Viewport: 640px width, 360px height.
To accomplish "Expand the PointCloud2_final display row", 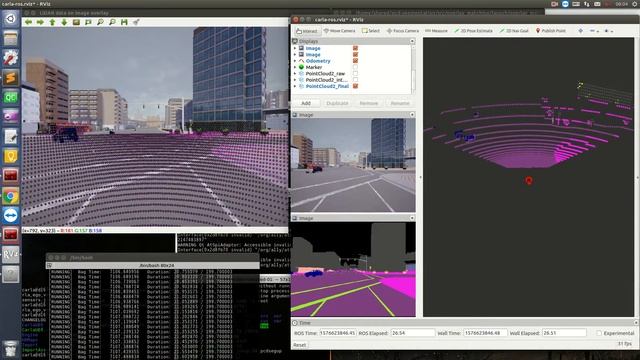I will (295, 86).
